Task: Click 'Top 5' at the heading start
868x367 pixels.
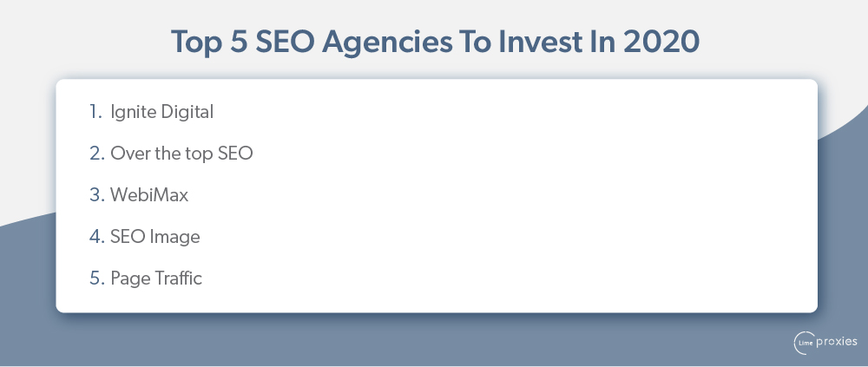Action: tap(210, 43)
